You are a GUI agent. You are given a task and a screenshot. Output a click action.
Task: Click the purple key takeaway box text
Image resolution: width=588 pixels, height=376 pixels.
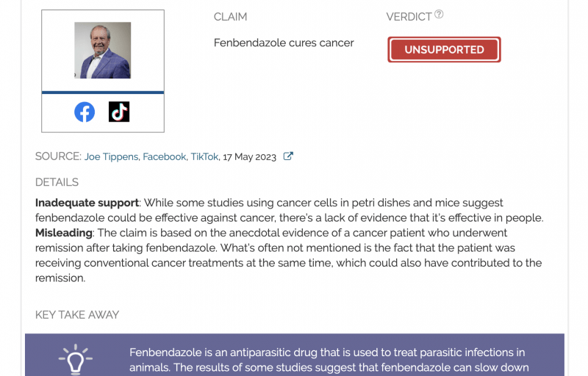pos(329,360)
